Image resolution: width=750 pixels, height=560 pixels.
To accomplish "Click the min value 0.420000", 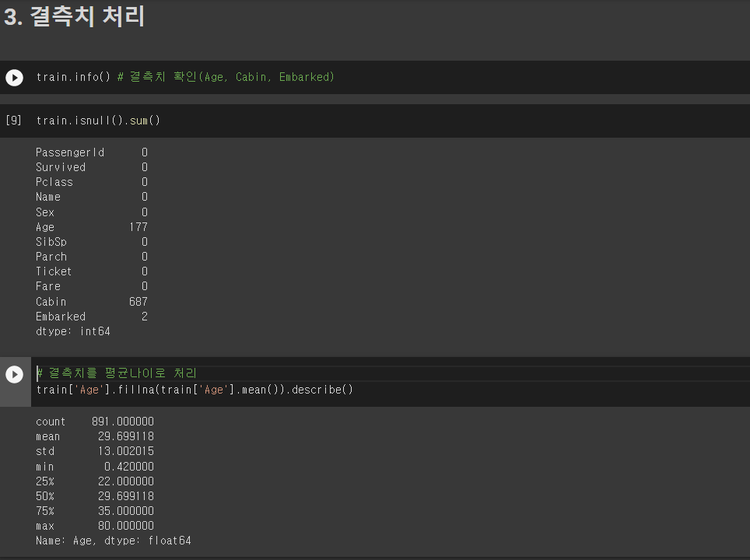I will click(129, 467).
